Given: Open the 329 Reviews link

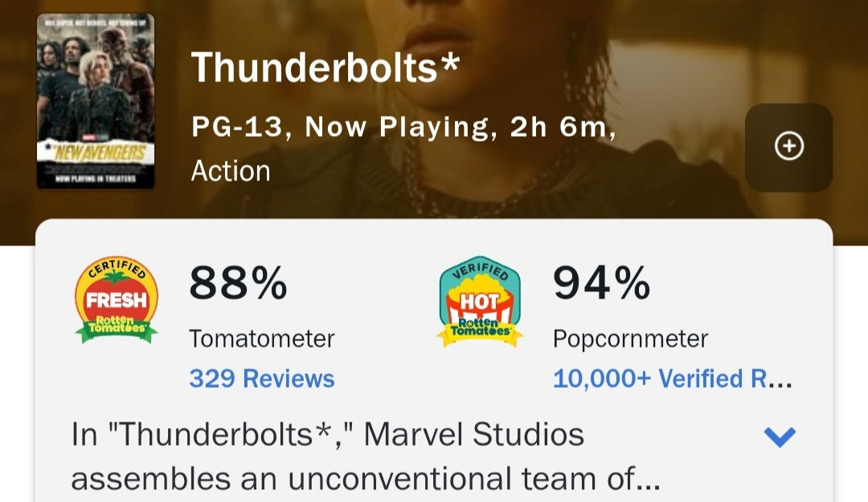Looking at the screenshot, I should pyautogui.click(x=261, y=378).
